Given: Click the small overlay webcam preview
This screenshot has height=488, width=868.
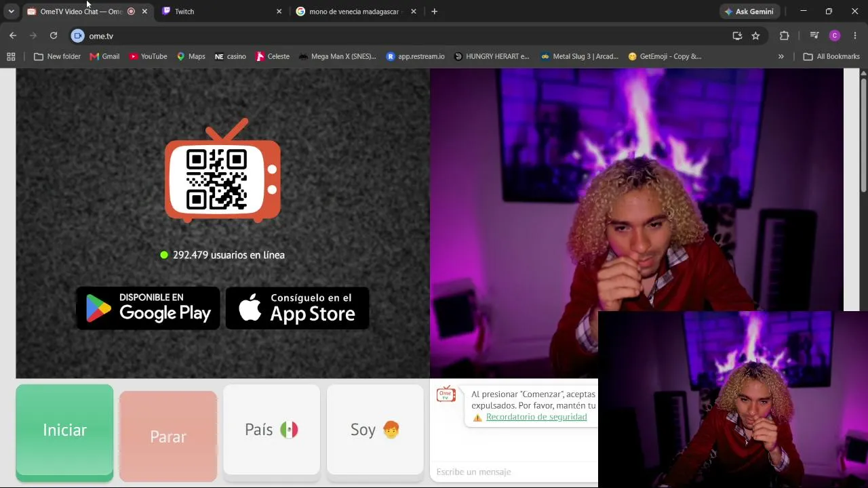Looking at the screenshot, I should point(733,399).
